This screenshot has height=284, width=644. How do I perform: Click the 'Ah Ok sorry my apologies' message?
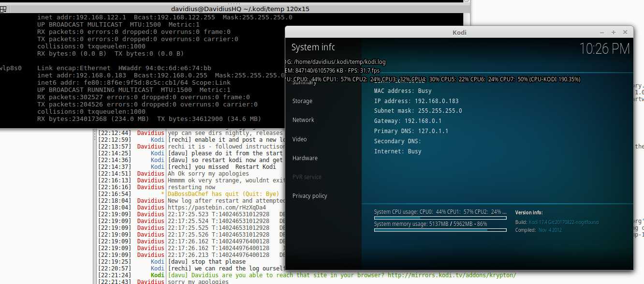pos(208,174)
